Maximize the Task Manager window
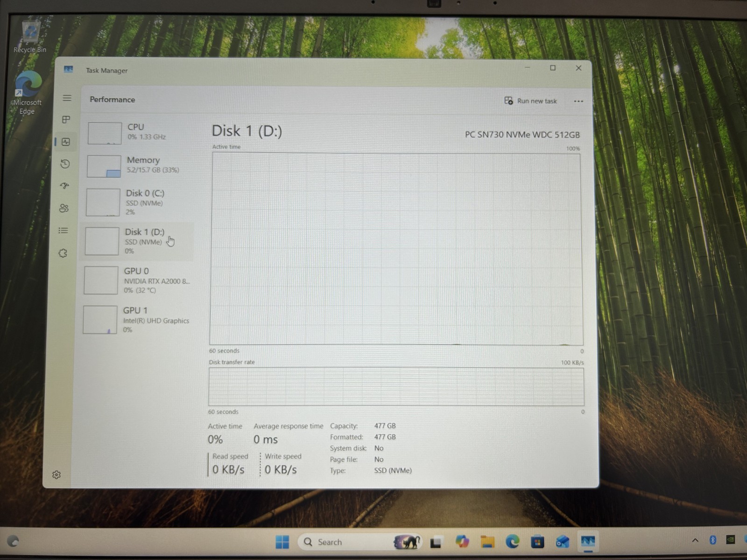The height and width of the screenshot is (560, 747). click(553, 68)
